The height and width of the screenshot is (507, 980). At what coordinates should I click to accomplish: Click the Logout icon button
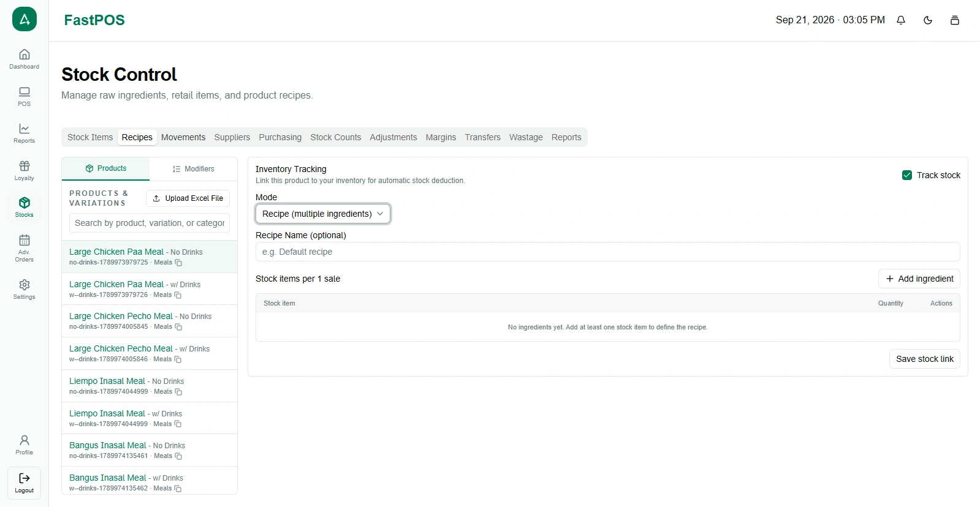(24, 483)
